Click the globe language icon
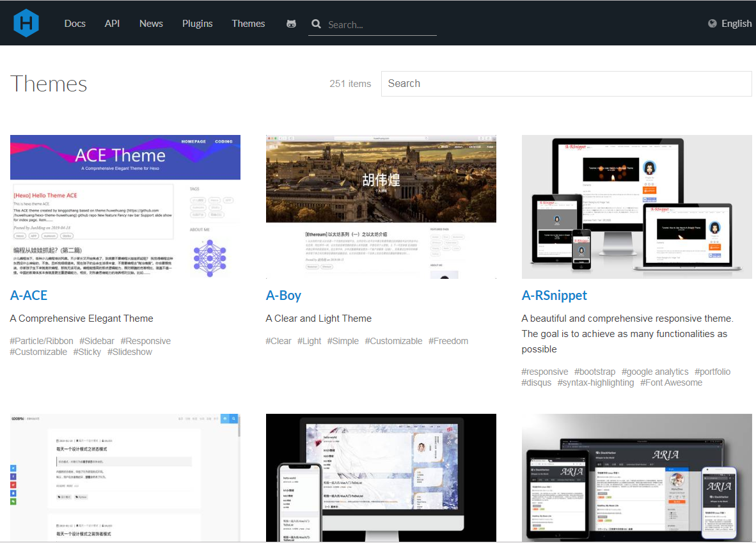Image resolution: width=756 pixels, height=543 pixels. (713, 24)
